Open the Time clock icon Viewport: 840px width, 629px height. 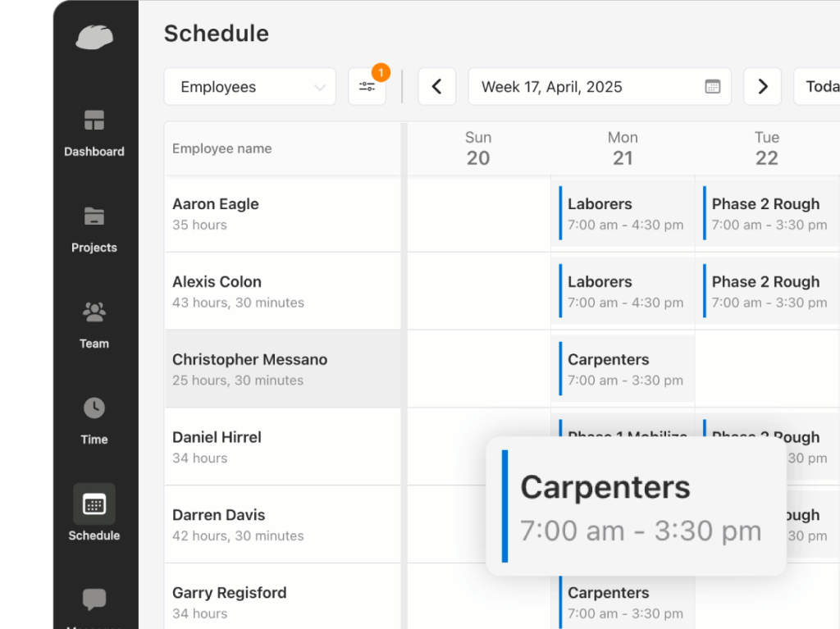(94, 408)
